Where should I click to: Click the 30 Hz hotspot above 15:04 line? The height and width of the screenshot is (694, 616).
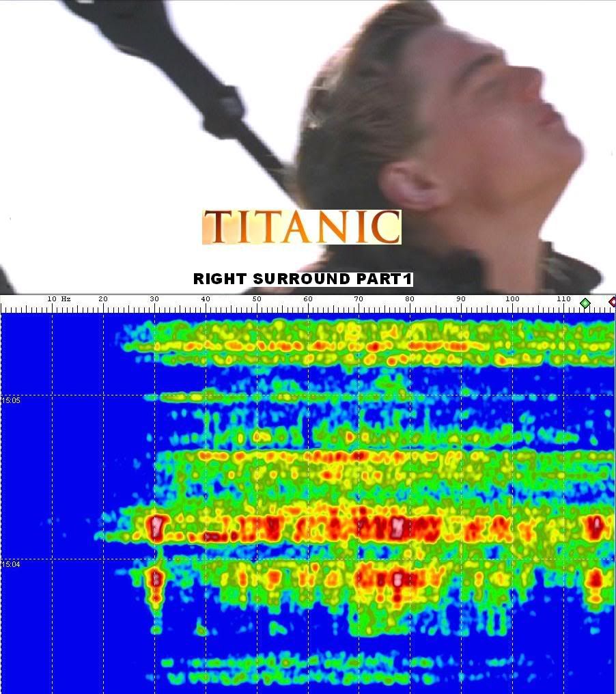pyautogui.click(x=156, y=526)
